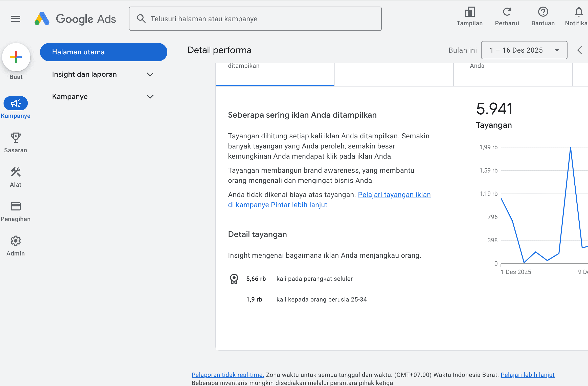Open the Admin gear icon
The width and height of the screenshot is (588, 386).
pyautogui.click(x=16, y=241)
